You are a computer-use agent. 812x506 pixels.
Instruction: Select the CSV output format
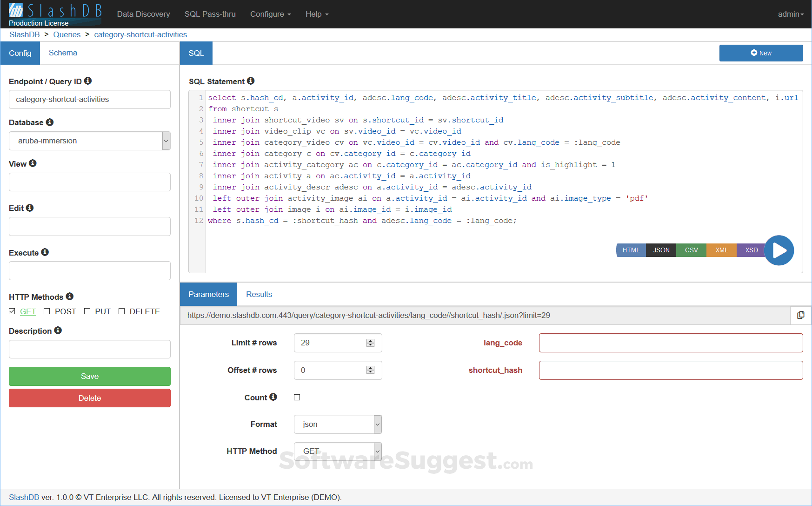[691, 250]
